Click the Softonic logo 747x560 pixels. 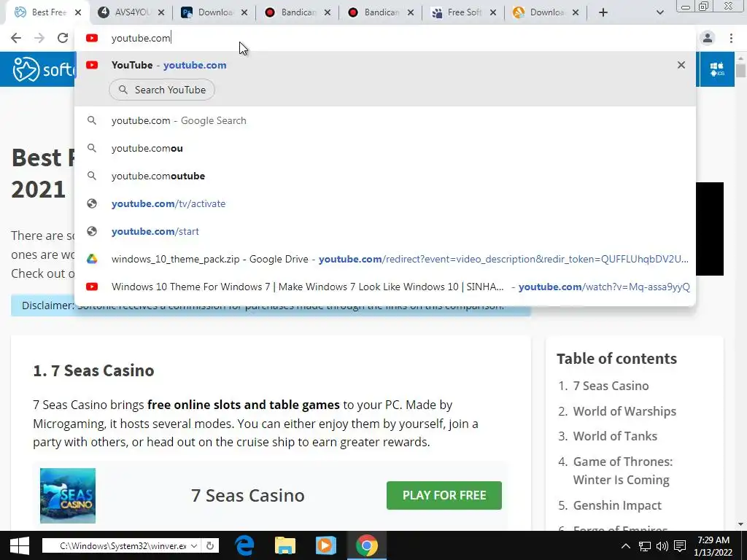pyautogui.click(x=43, y=69)
